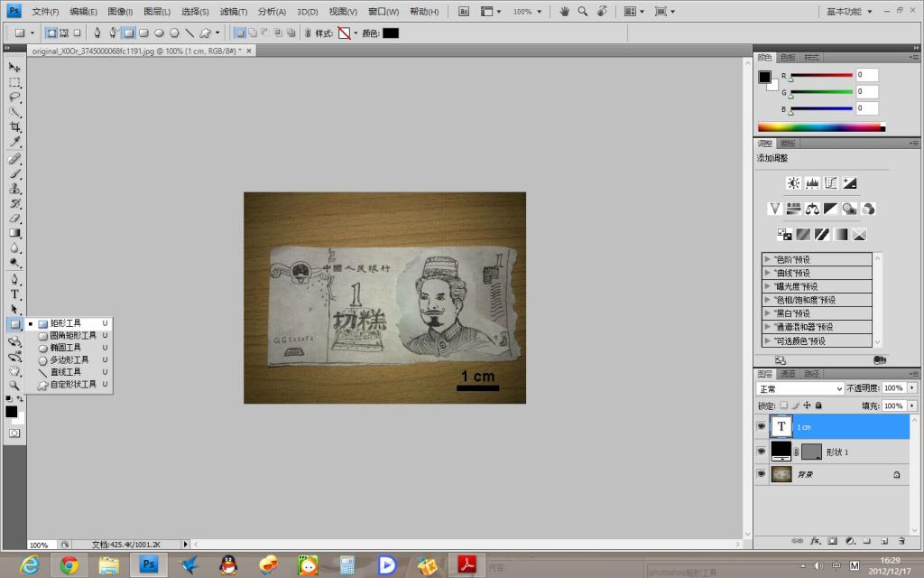Open the 图像(I) menu
924x578 pixels.
pyautogui.click(x=120, y=11)
